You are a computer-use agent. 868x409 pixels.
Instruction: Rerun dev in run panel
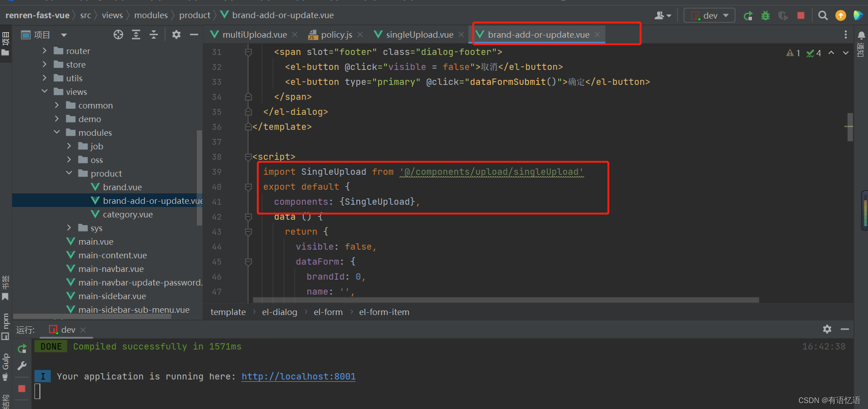(22, 349)
